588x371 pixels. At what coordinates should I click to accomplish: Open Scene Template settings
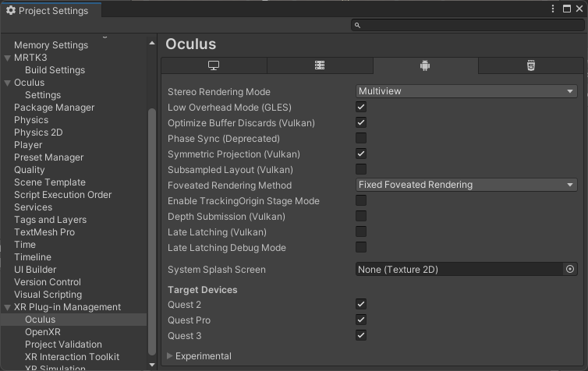click(50, 182)
